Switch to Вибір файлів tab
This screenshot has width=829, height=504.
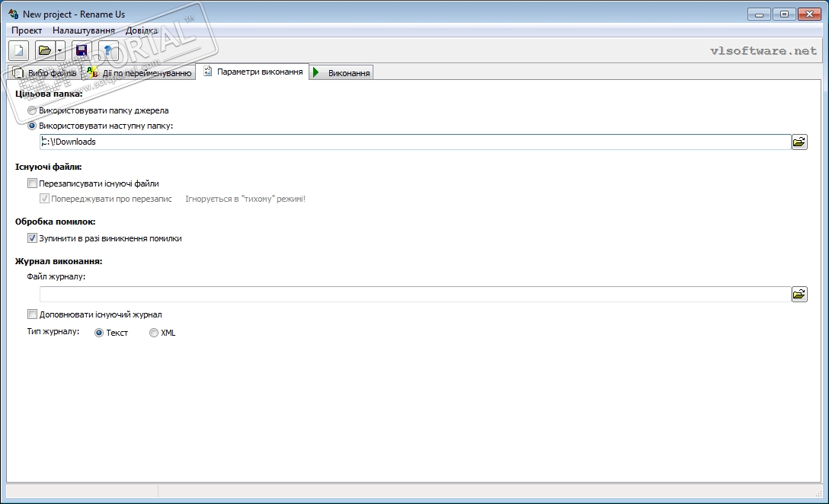[x=45, y=73]
